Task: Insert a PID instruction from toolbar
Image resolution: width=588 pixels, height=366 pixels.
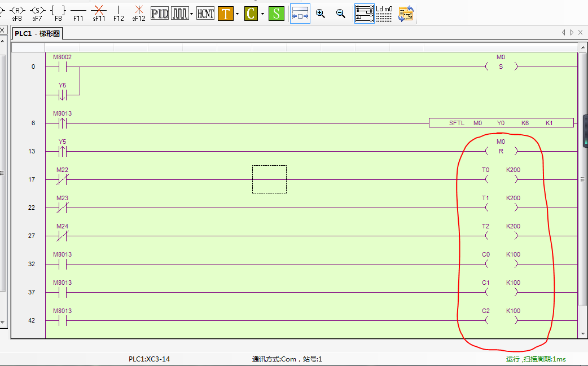Action: (x=160, y=14)
